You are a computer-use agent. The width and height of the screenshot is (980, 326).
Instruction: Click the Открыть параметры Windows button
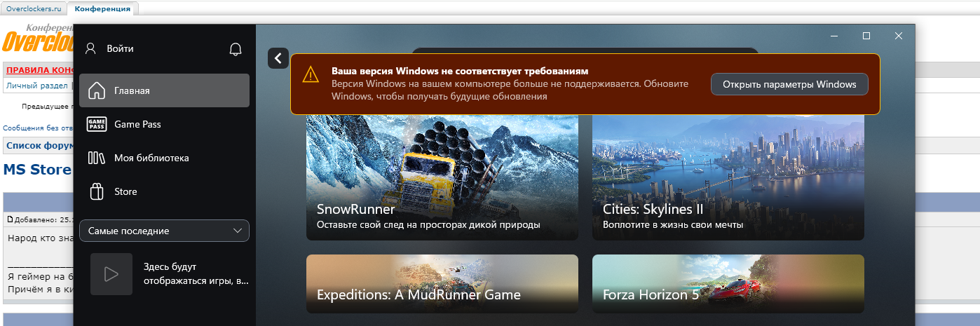[789, 84]
